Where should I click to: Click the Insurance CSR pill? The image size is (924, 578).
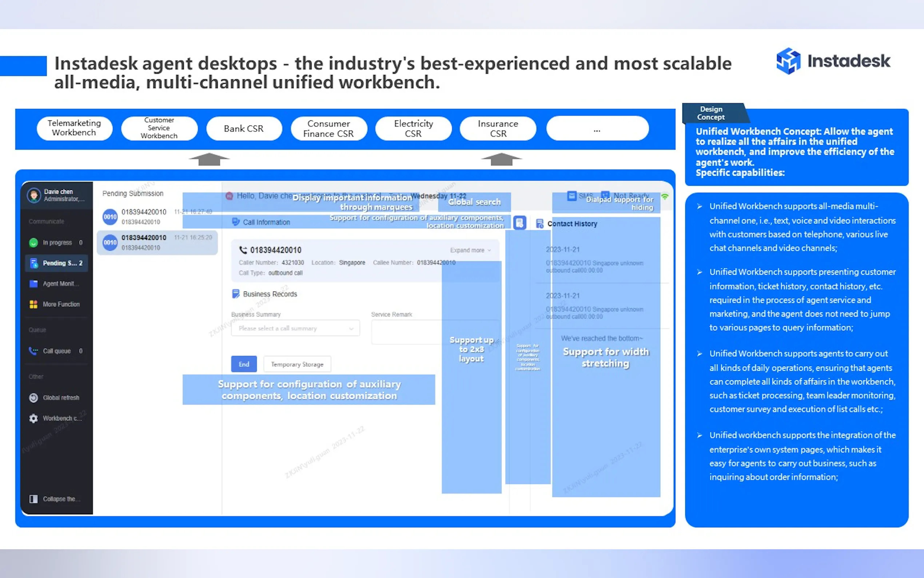point(498,128)
